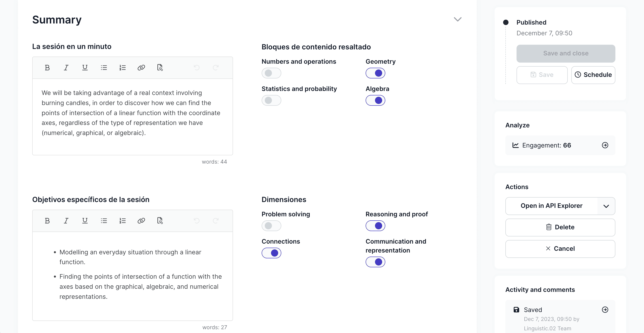Insert document link in the 'La sesión en un minuto' editor
644x333 pixels.
point(160,68)
